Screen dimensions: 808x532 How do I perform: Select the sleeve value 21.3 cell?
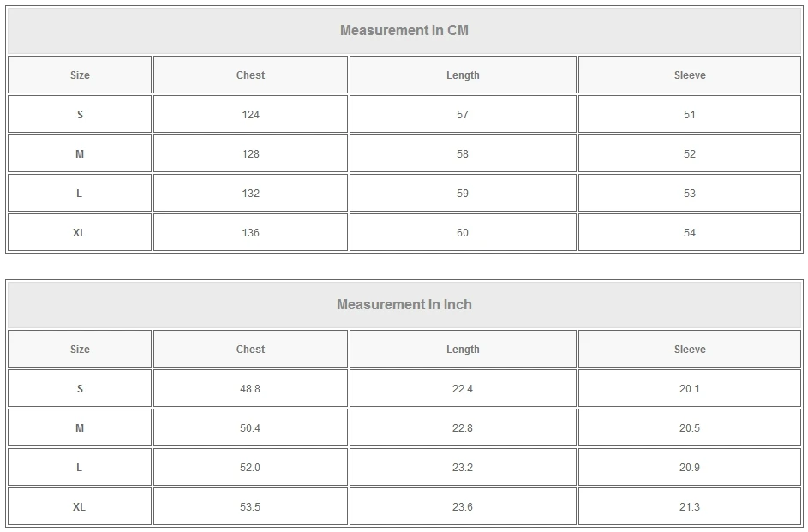pyautogui.click(x=690, y=507)
